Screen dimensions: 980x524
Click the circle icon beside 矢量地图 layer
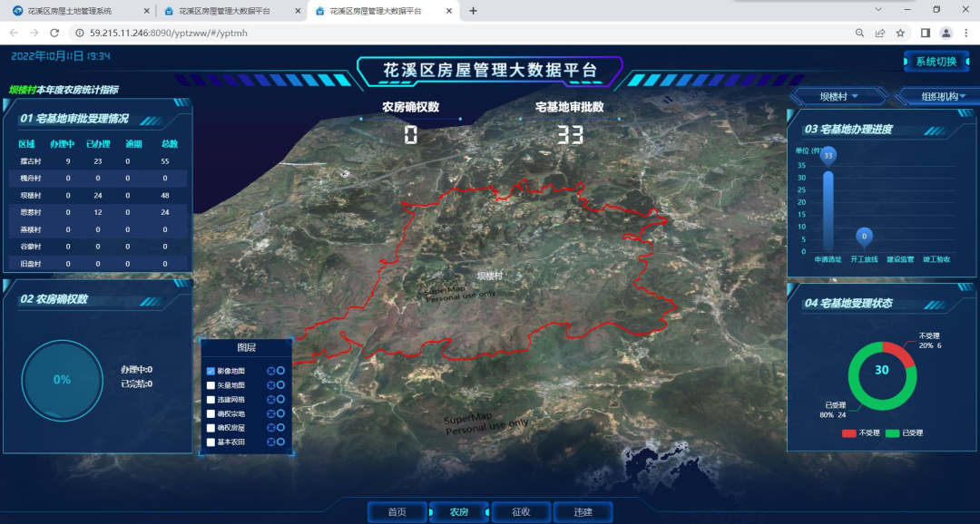pos(281,385)
